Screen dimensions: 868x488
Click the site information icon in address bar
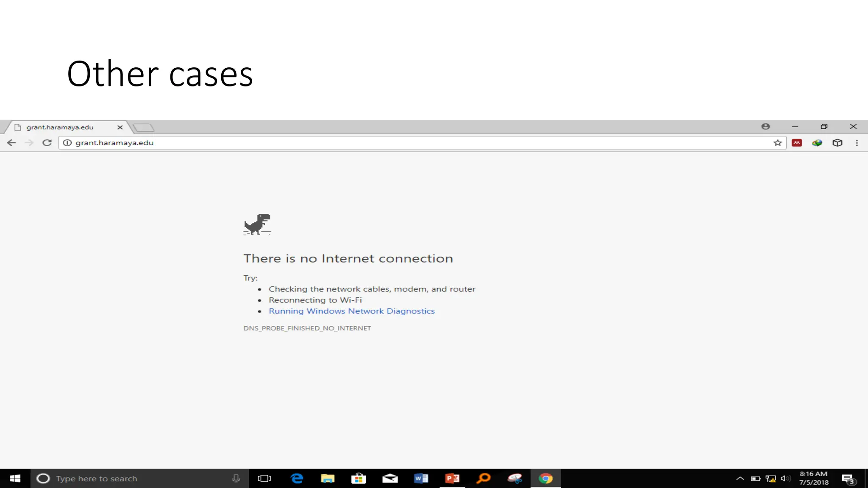pos(67,143)
